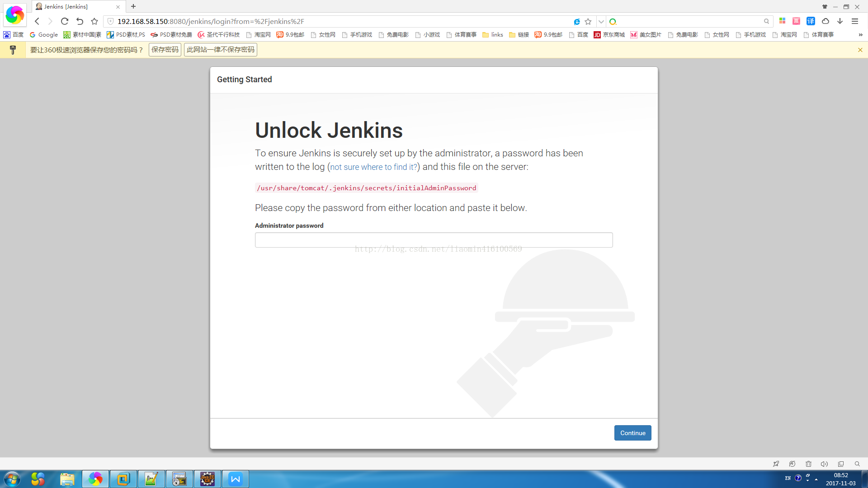Open the colorful apps grid extension
Image resolution: width=868 pixels, height=488 pixels.
[782, 21]
